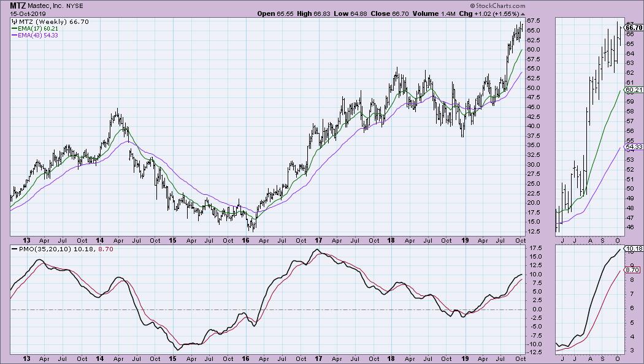Click the EMA(17) 60.21 legend text
This screenshot has height=364, width=644.
38,29
